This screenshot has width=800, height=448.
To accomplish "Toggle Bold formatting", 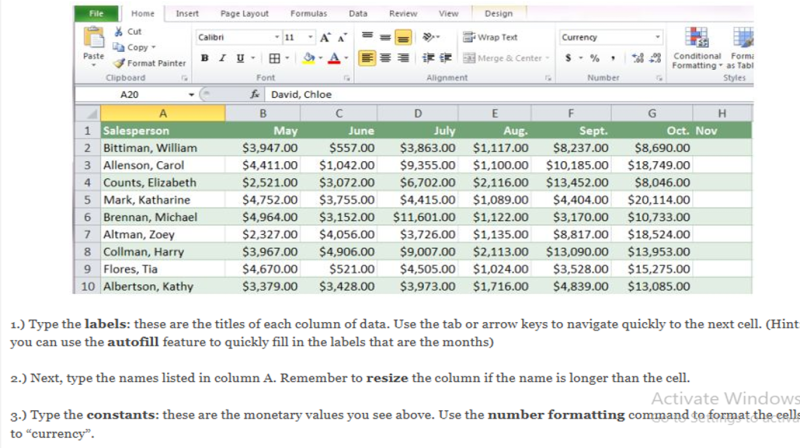I will (x=205, y=58).
